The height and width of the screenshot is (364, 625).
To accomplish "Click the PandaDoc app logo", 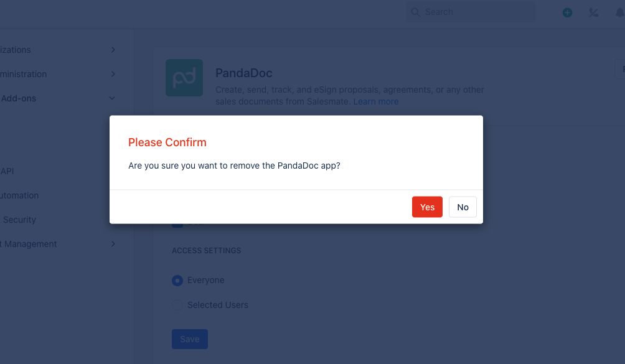I will 184,78.
